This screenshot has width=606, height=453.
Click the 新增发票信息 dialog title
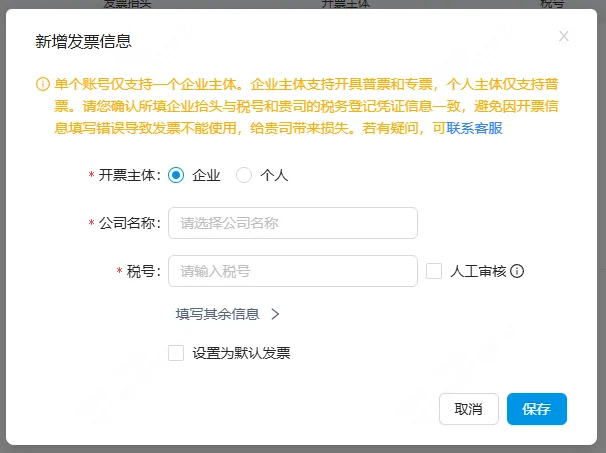point(83,42)
